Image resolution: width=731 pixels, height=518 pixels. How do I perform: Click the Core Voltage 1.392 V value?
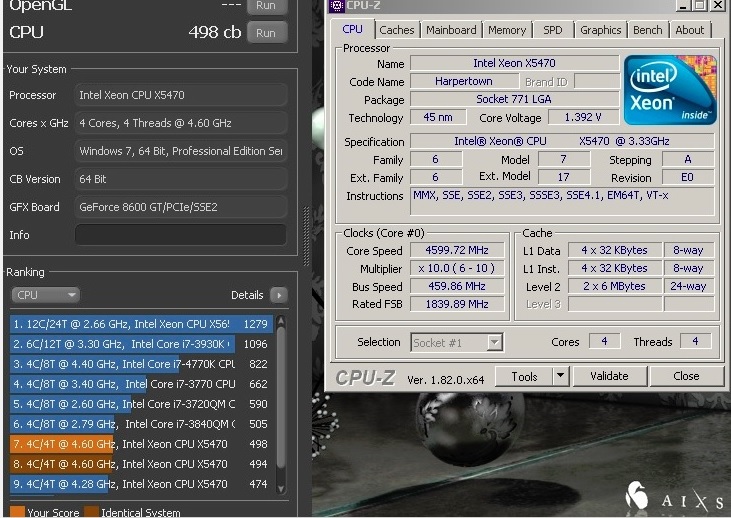583,117
